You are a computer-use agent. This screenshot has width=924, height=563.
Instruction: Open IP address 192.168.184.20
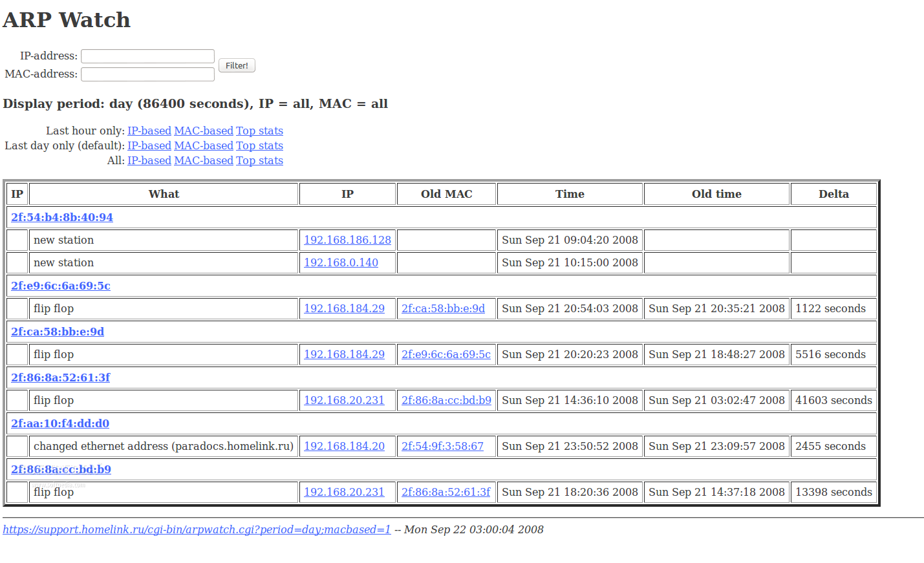point(344,446)
